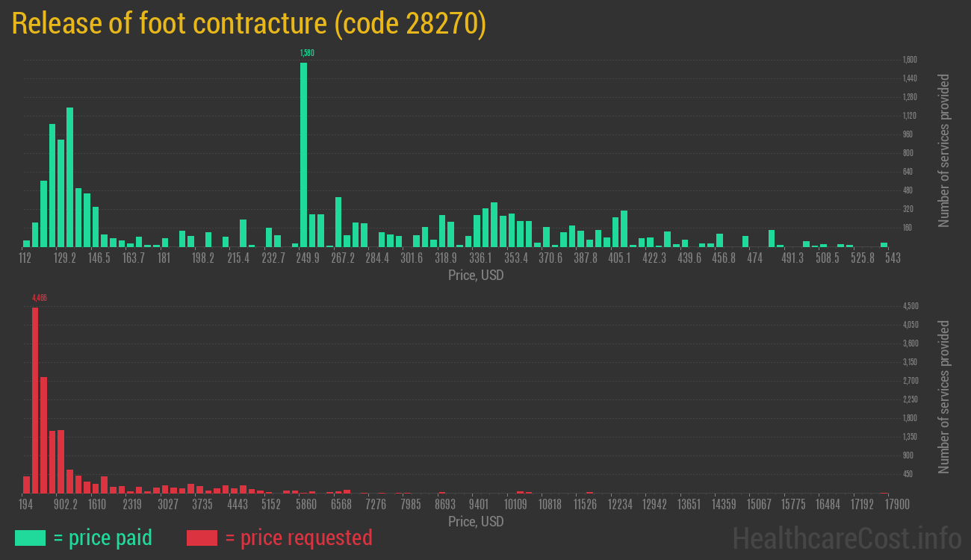Click the green price paid legend swatch
The width and height of the screenshot is (971, 560).
30,538
